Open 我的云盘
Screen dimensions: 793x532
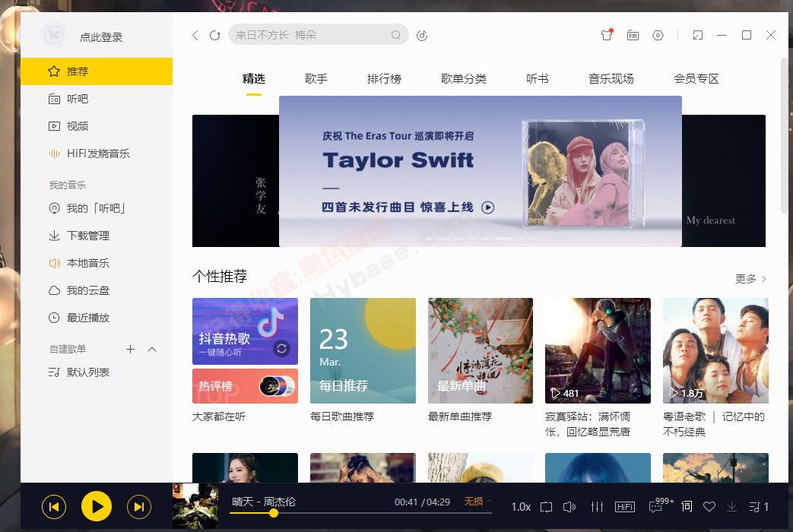pyautogui.click(x=97, y=290)
